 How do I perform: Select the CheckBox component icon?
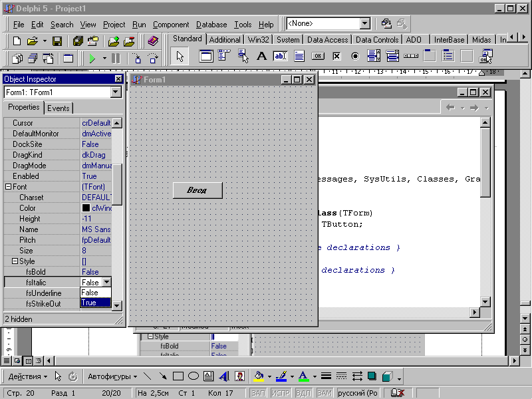336,56
